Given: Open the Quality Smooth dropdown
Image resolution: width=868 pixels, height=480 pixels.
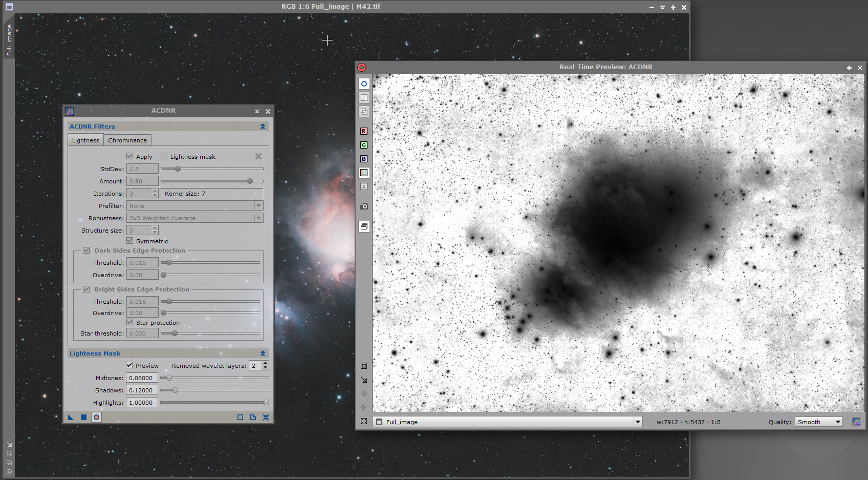Looking at the screenshot, I should pos(819,422).
